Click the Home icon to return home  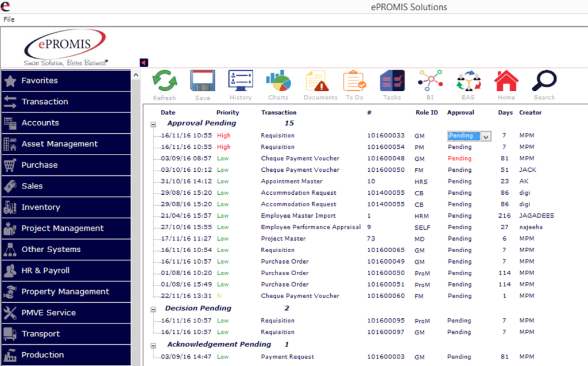(506, 82)
